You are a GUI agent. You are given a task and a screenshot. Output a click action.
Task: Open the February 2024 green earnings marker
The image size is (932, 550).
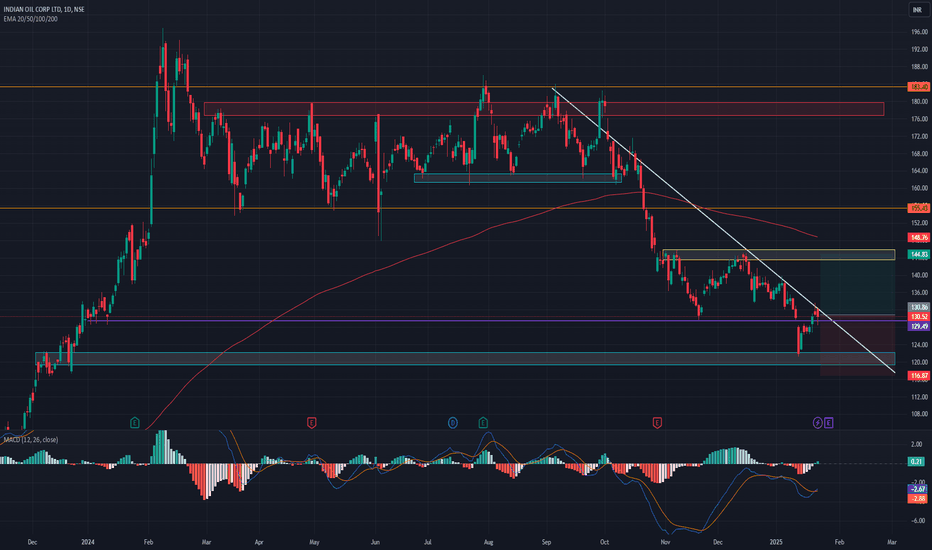(x=135, y=423)
